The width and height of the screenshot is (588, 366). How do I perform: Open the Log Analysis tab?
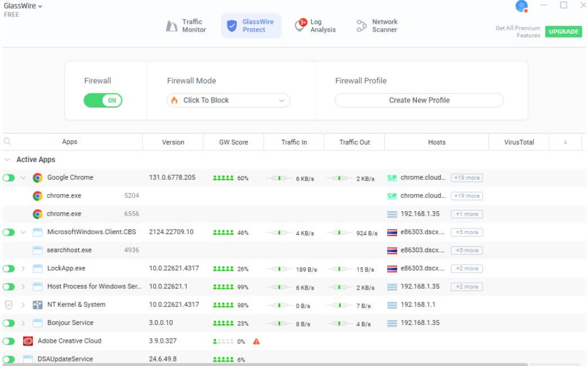315,26
